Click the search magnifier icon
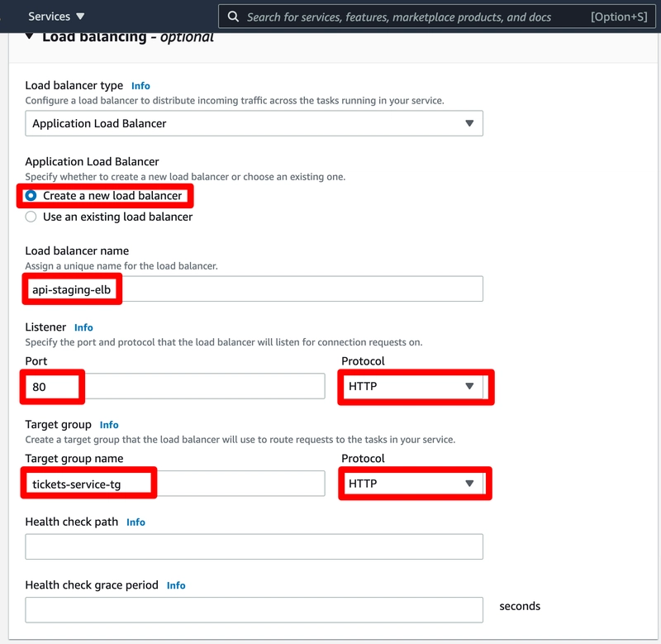661x644 pixels. tap(233, 17)
